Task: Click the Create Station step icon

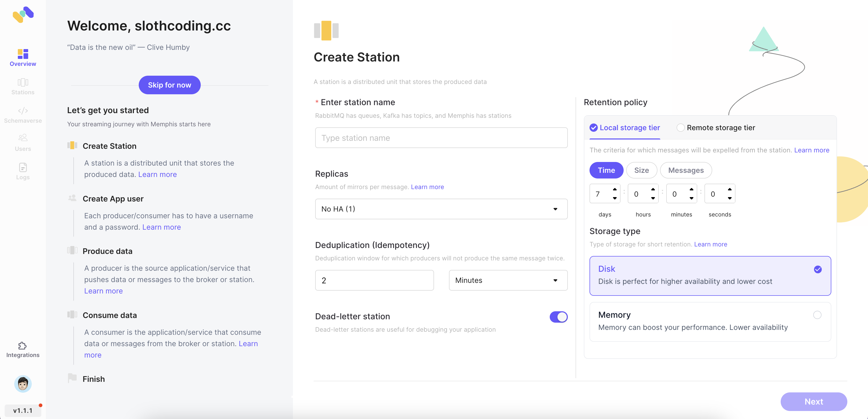Action: (72, 145)
